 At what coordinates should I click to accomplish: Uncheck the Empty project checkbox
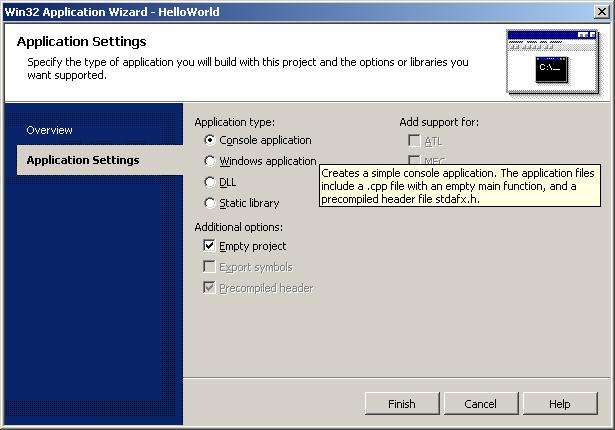[209, 246]
